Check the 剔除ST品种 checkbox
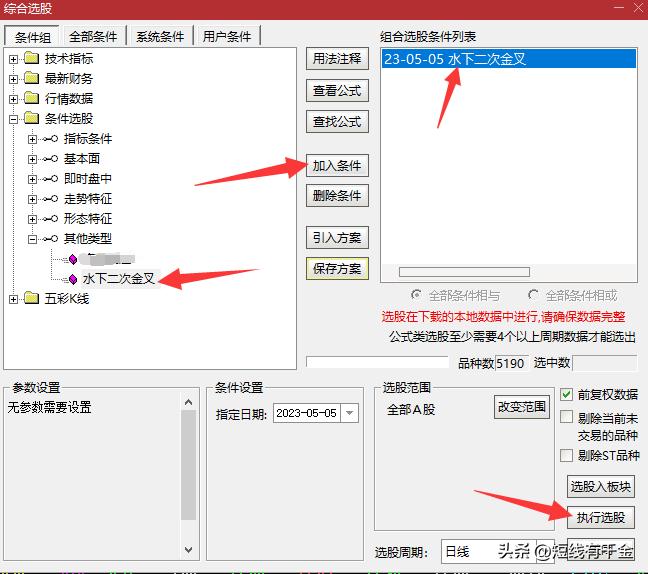The width and height of the screenshot is (648, 574). pos(566,455)
